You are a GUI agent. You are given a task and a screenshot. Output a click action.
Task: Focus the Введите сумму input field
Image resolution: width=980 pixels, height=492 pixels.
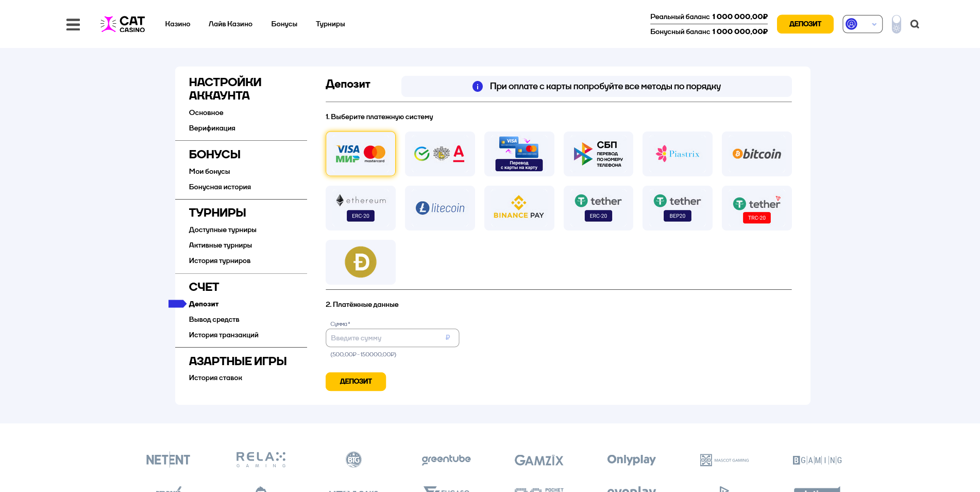click(386, 338)
